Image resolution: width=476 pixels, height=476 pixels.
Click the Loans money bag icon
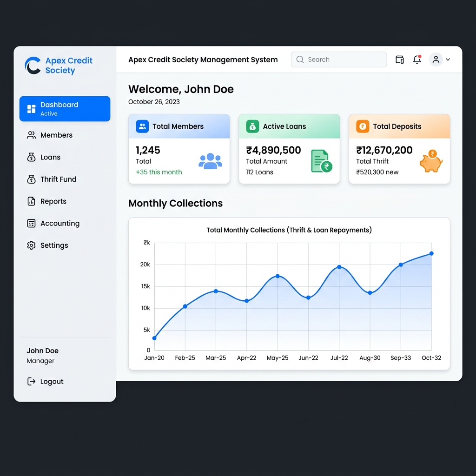(31, 157)
